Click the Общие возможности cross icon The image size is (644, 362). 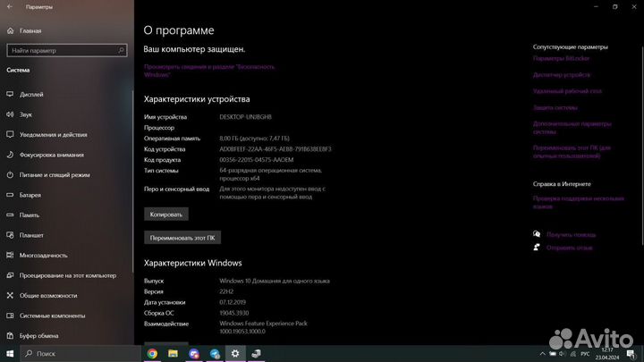10,295
